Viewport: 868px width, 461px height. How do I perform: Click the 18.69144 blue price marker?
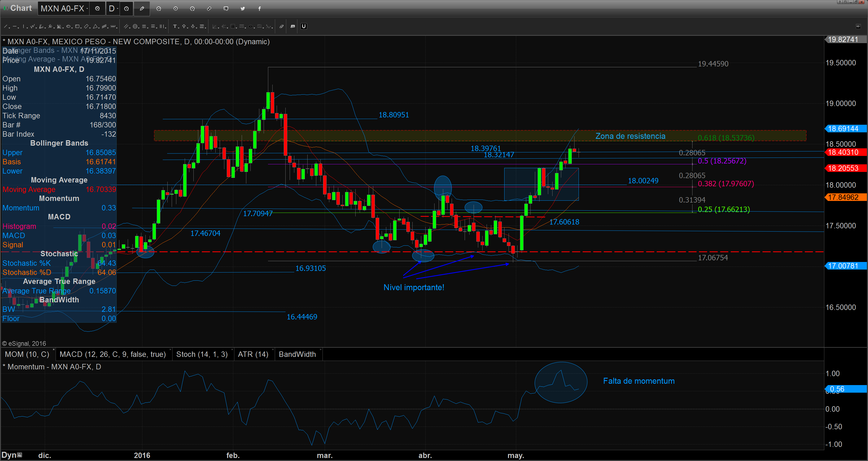(x=845, y=128)
